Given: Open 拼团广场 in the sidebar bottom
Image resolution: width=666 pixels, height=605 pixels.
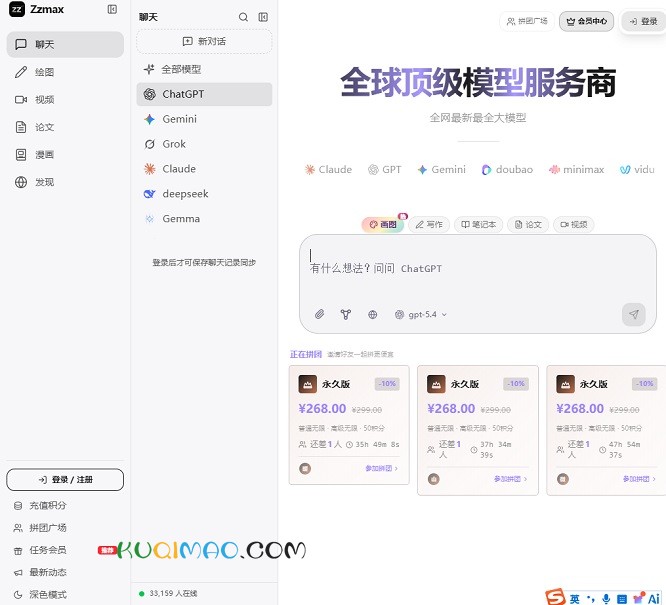Looking at the screenshot, I should 41,528.
